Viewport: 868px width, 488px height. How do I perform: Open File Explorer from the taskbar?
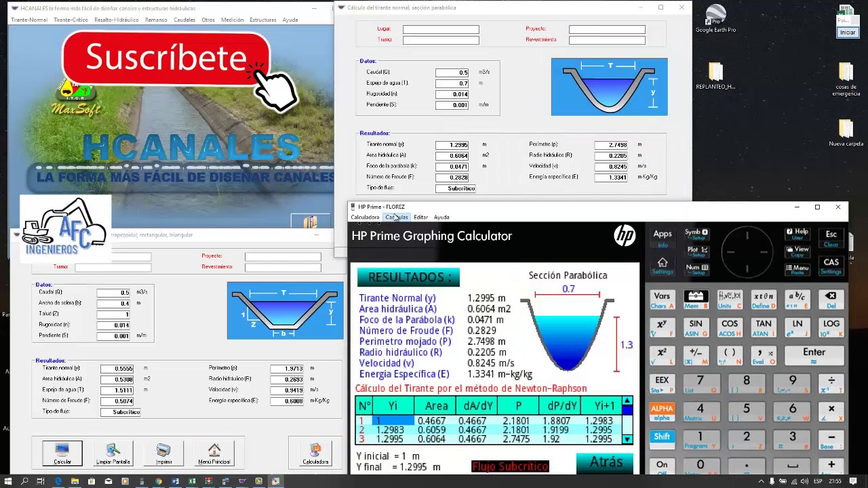point(75,481)
